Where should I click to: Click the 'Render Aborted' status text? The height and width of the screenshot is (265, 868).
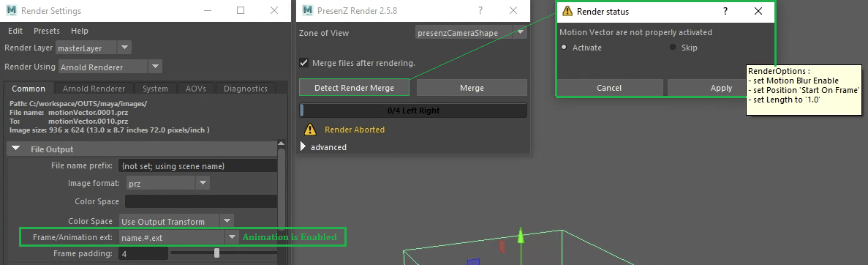pos(354,130)
